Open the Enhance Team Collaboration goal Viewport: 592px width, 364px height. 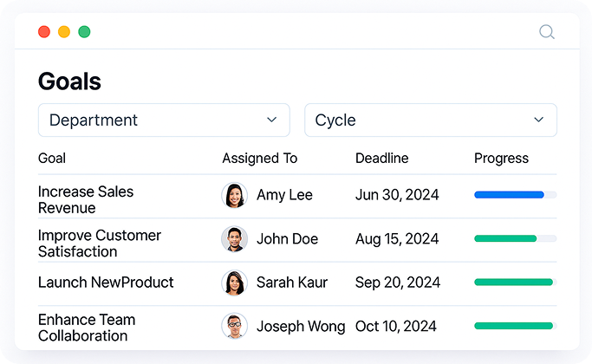pos(86,328)
